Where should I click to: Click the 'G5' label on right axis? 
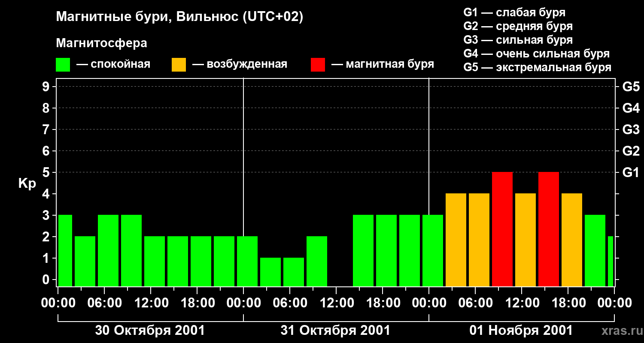click(x=631, y=87)
